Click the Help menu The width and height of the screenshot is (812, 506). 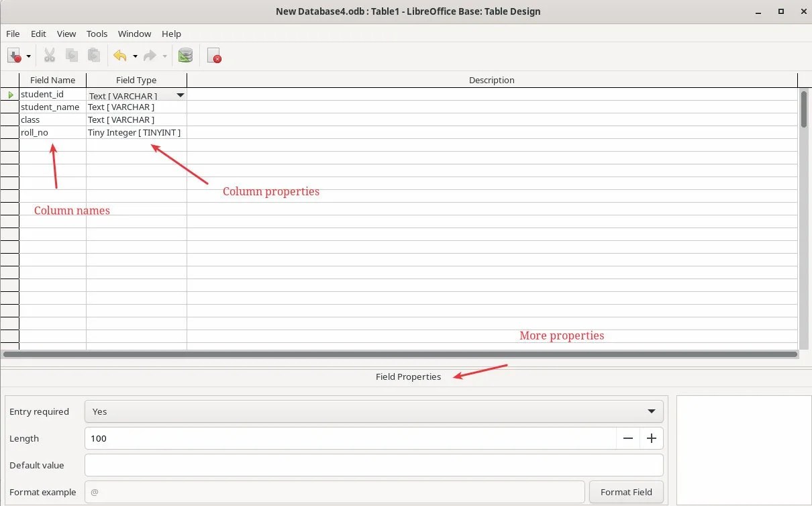tap(171, 34)
